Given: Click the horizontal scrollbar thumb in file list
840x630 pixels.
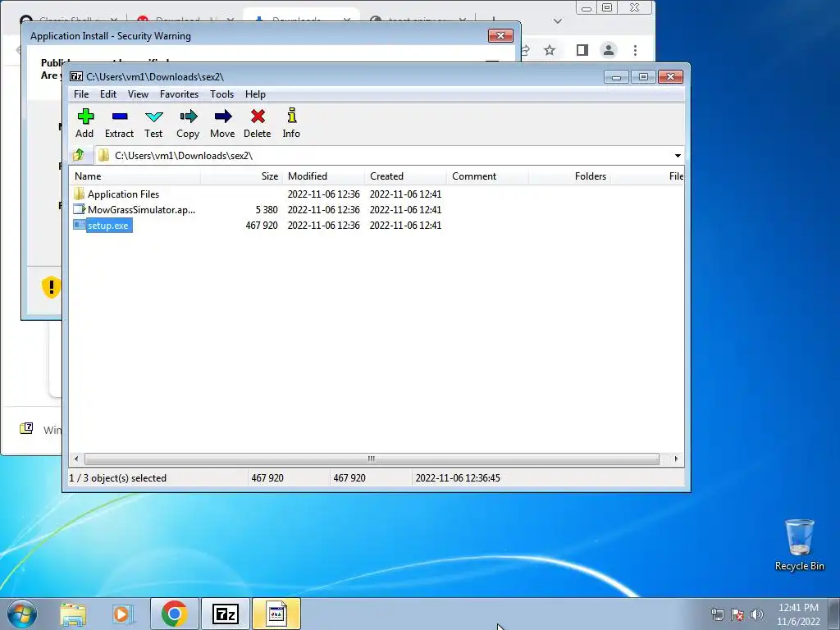Looking at the screenshot, I should (372, 459).
